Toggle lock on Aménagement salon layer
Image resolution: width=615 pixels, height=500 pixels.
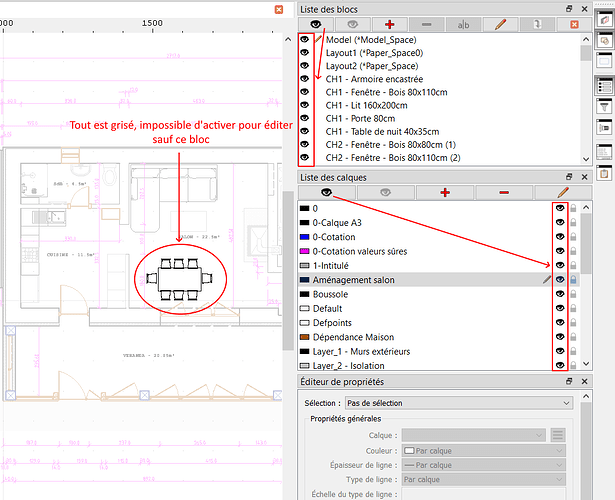[x=574, y=281]
